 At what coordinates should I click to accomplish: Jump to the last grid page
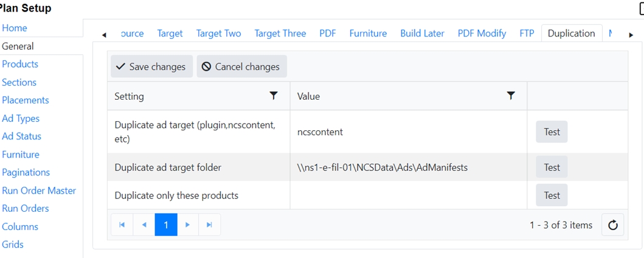[x=209, y=225]
